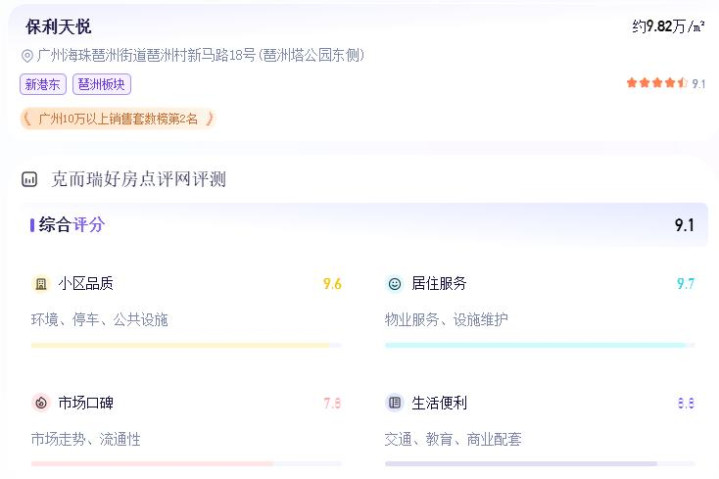Open the 广州10万以上销售套数榜第2名 ranking badge
This screenshot has height=479, width=719.
coord(118,119)
